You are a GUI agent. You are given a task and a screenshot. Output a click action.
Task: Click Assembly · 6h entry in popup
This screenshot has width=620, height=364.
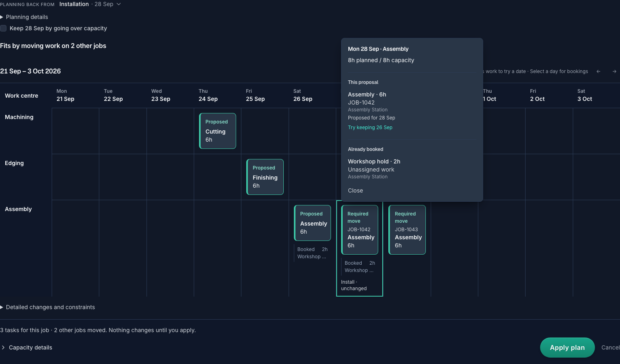[x=367, y=94]
